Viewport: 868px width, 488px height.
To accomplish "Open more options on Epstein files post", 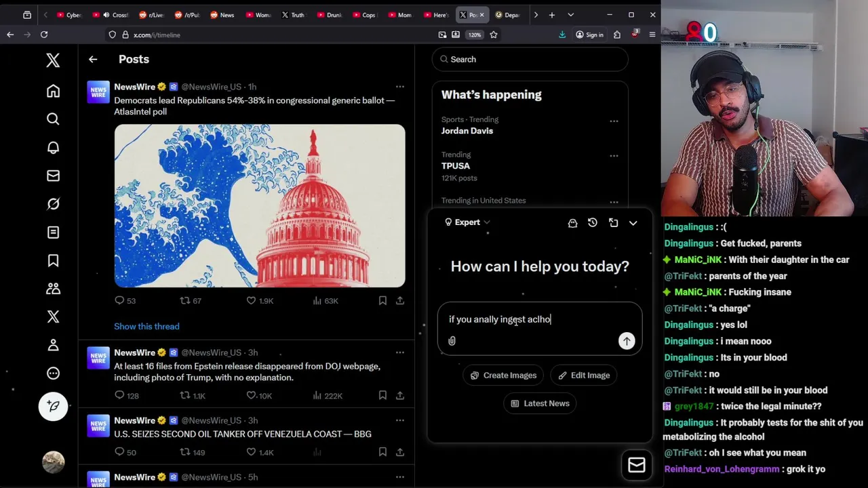I will point(399,352).
